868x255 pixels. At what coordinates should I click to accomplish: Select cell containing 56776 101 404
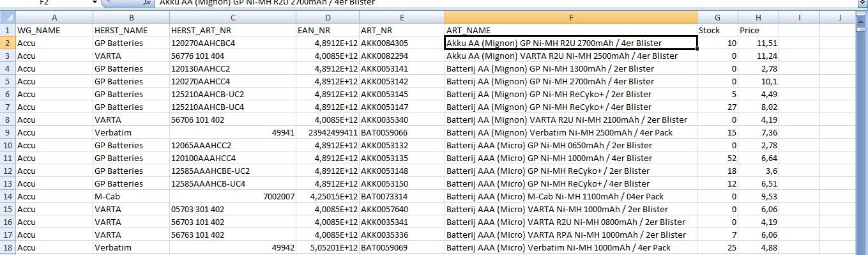(232, 56)
